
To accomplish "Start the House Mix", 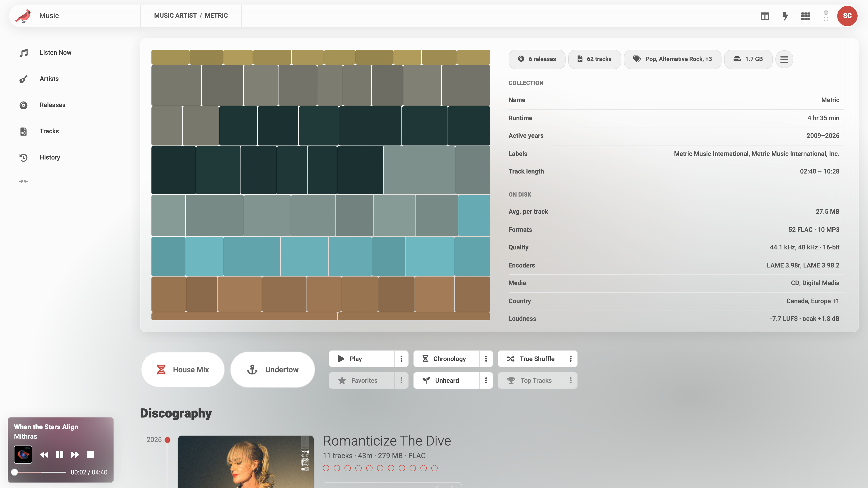I will pyautogui.click(x=183, y=370).
